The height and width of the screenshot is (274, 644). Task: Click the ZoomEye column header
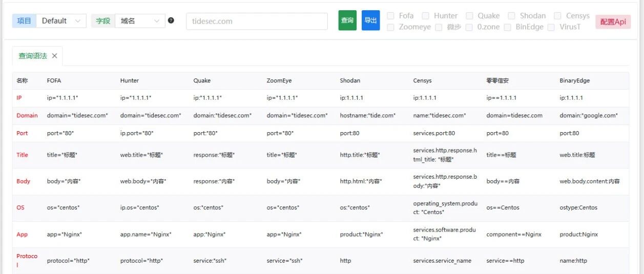[279, 80]
